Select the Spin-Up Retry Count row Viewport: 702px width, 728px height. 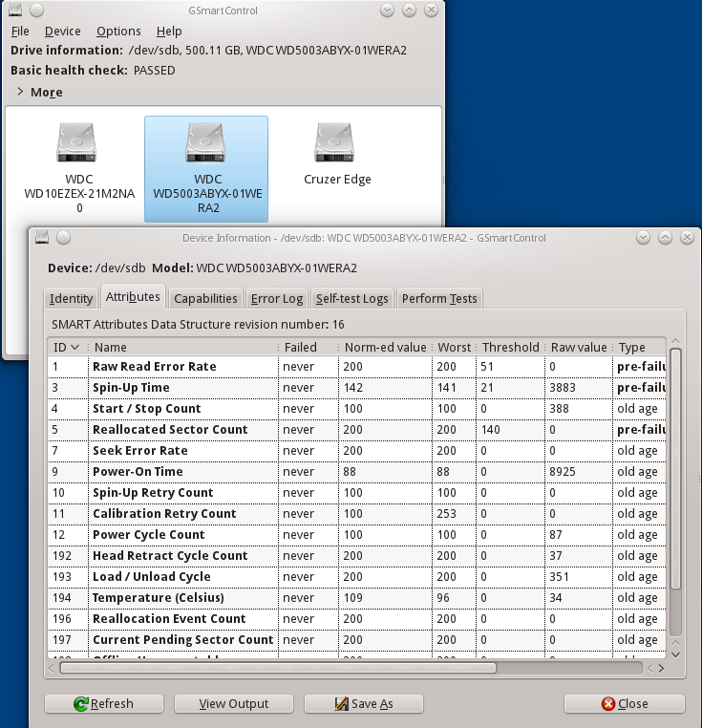pyautogui.click(x=356, y=493)
